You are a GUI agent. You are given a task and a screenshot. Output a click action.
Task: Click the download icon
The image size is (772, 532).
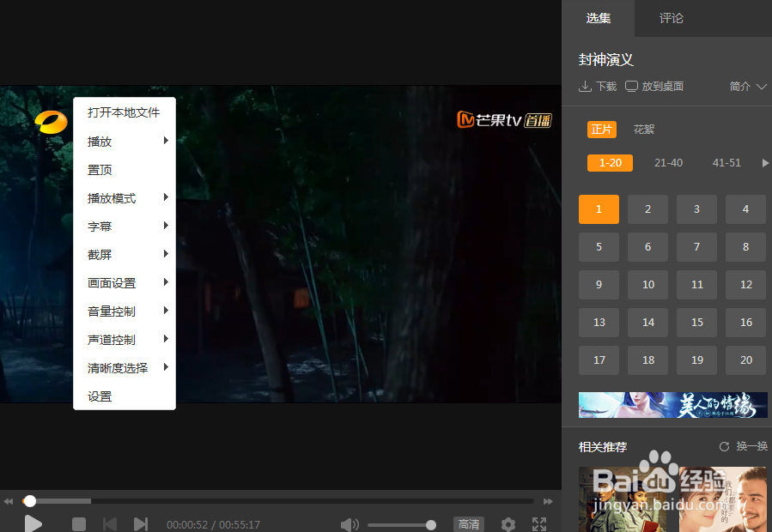click(x=585, y=87)
